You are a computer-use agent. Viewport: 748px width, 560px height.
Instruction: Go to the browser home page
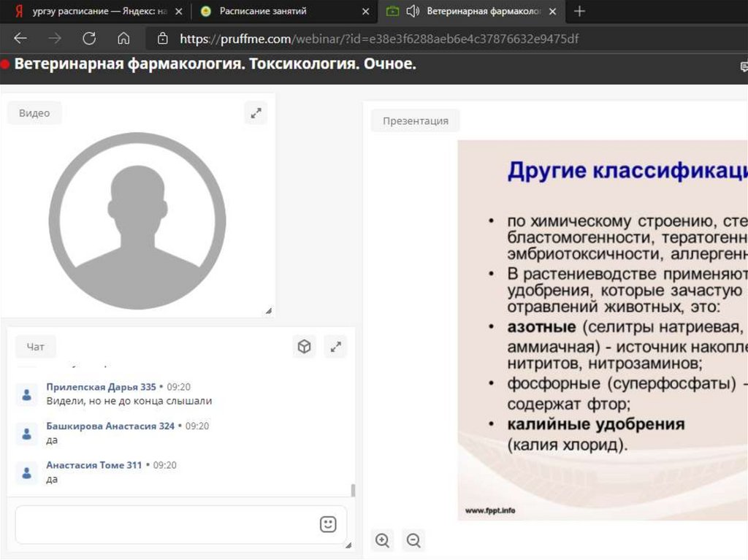click(x=123, y=39)
